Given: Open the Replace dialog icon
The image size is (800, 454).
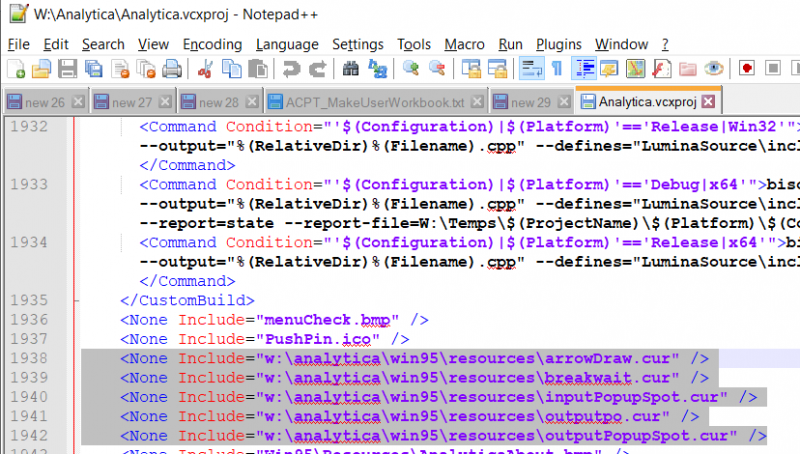Looking at the screenshot, I should pyautogui.click(x=378, y=69).
